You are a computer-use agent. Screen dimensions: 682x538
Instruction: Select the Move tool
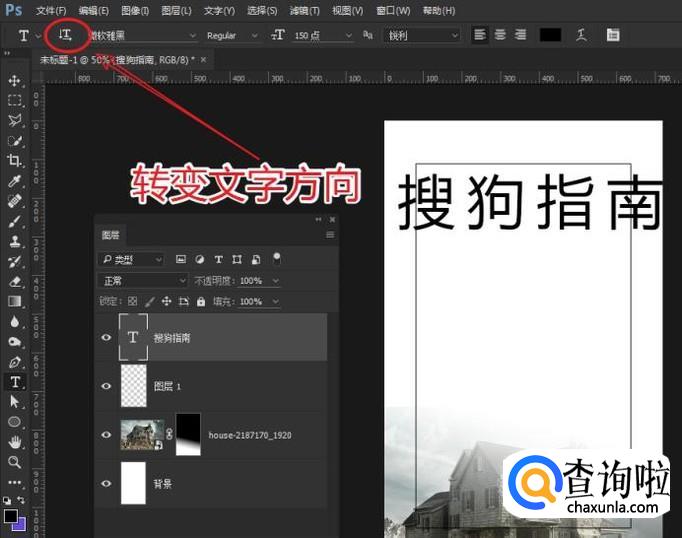pos(15,80)
